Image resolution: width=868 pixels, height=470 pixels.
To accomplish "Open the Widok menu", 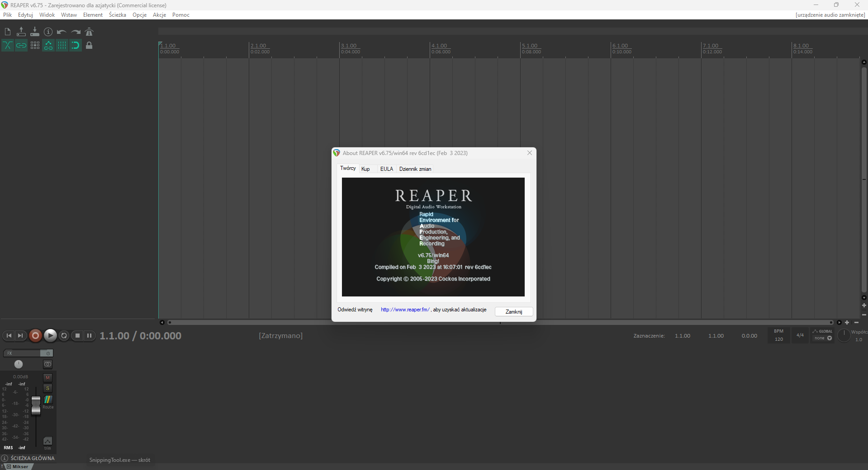I will click(47, 15).
